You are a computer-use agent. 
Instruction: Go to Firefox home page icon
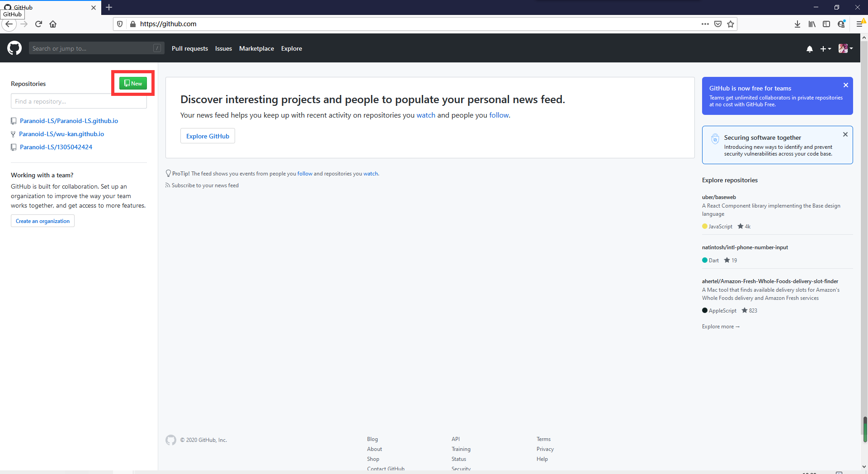pos(53,24)
